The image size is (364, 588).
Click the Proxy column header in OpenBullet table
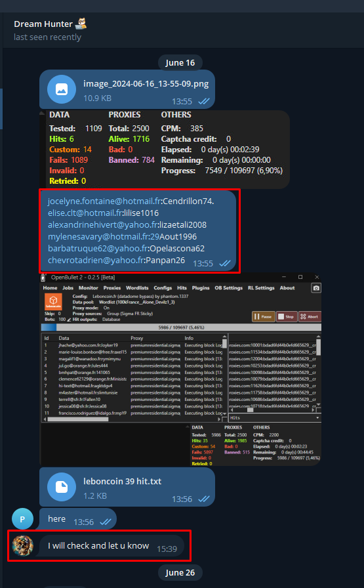coord(137,338)
